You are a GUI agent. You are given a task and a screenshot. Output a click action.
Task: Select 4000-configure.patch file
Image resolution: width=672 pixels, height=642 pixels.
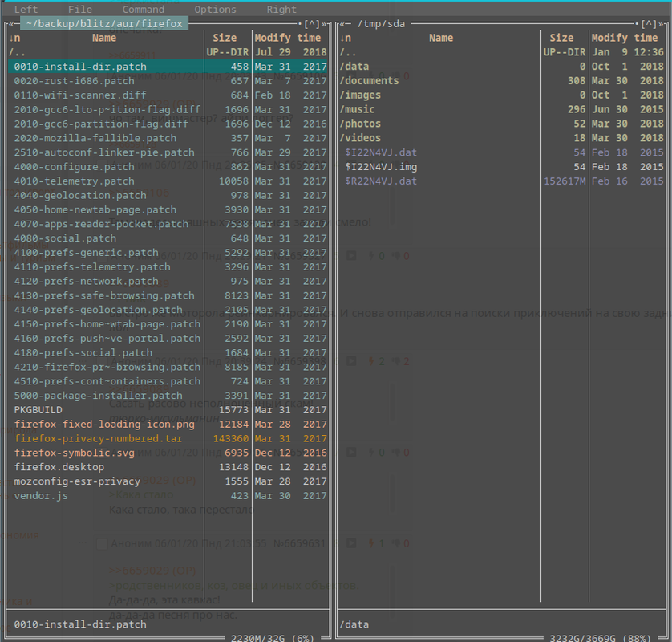(x=168, y=166)
